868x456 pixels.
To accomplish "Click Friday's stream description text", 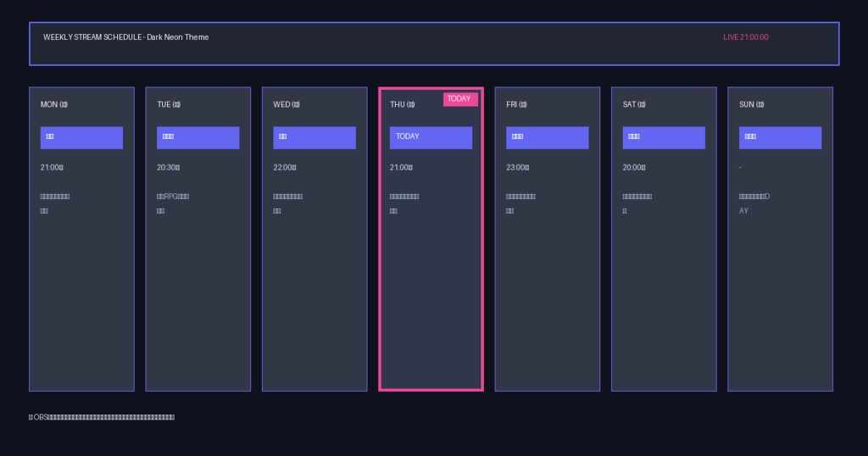I will 521,203.
